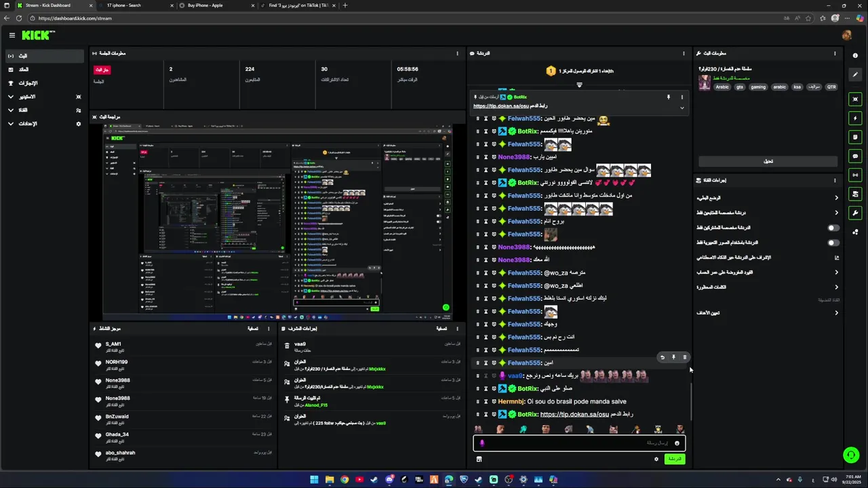
Task: Timeout Hermnbj using hourglass icon
Action: click(486, 401)
